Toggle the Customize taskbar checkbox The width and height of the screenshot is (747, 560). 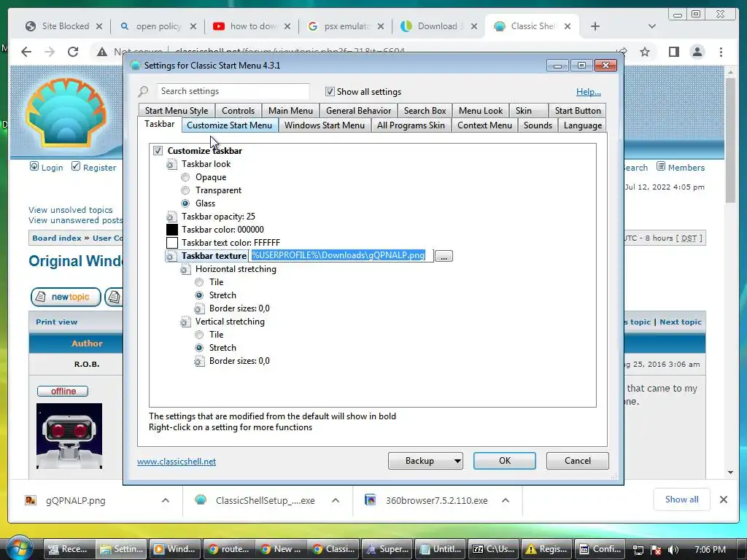(x=158, y=151)
